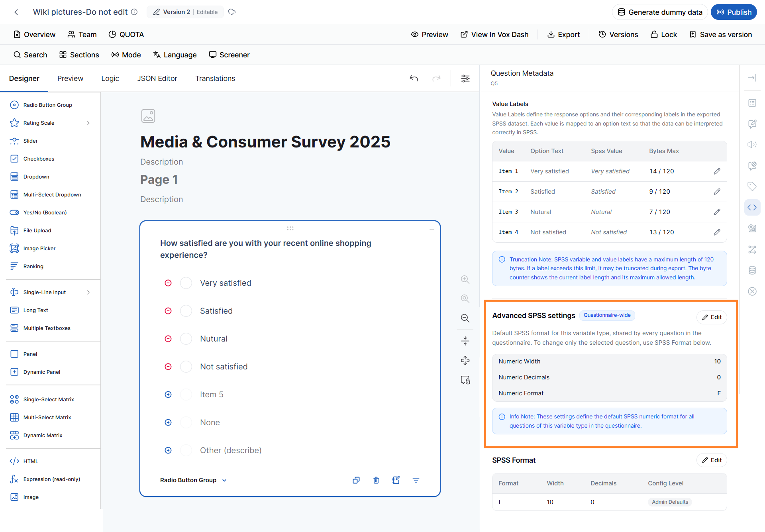The height and width of the screenshot is (532, 765).
Task: Expand the Rating Scale submenu arrow
Action: (88, 123)
